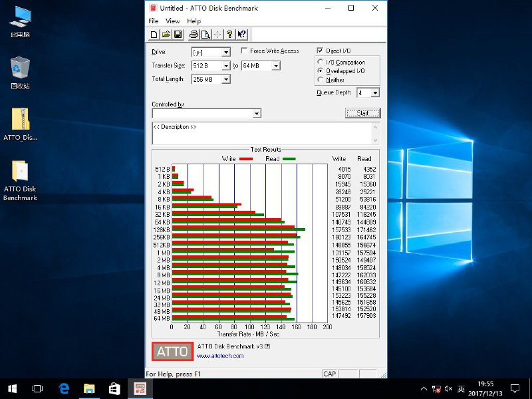Select Overlapped I/O radio button

(320, 70)
